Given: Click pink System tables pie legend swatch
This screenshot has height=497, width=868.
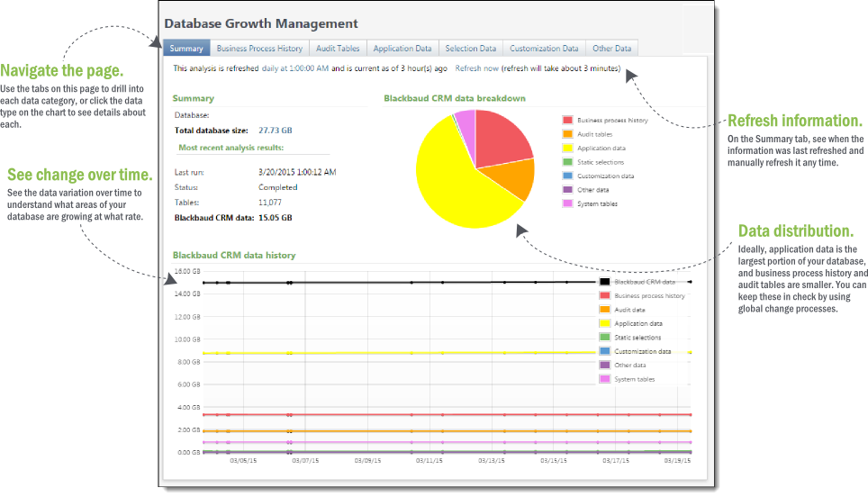Looking at the screenshot, I should [x=567, y=203].
